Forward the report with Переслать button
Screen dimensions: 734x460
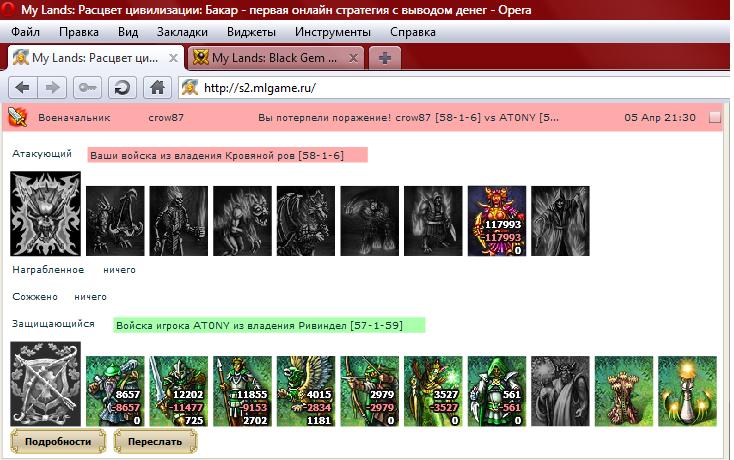point(155,441)
